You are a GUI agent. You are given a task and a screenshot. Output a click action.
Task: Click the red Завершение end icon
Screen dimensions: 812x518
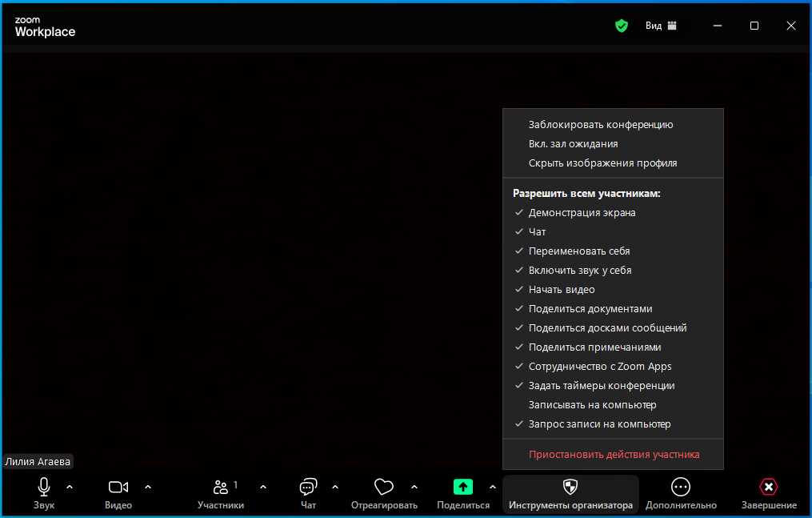click(769, 488)
